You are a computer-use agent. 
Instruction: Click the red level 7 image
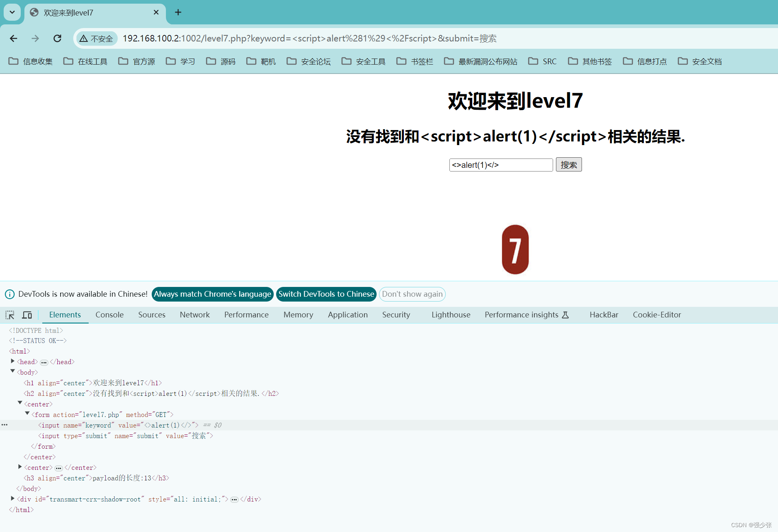point(515,250)
